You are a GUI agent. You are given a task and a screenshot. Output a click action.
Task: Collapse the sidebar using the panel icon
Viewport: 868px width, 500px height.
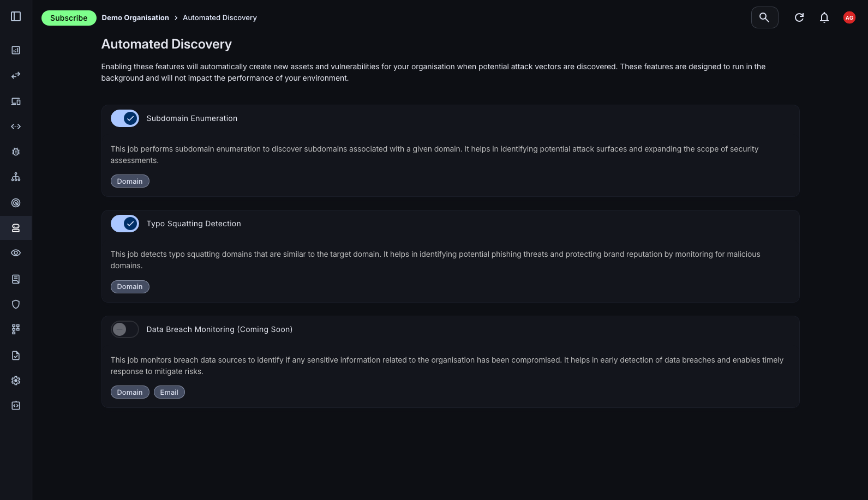click(16, 16)
